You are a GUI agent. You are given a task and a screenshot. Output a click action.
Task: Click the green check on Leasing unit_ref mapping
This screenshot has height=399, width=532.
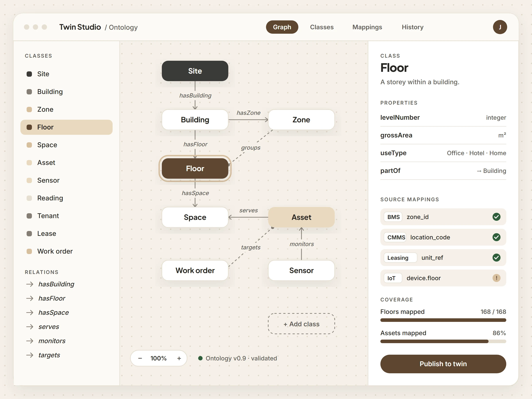click(x=496, y=258)
